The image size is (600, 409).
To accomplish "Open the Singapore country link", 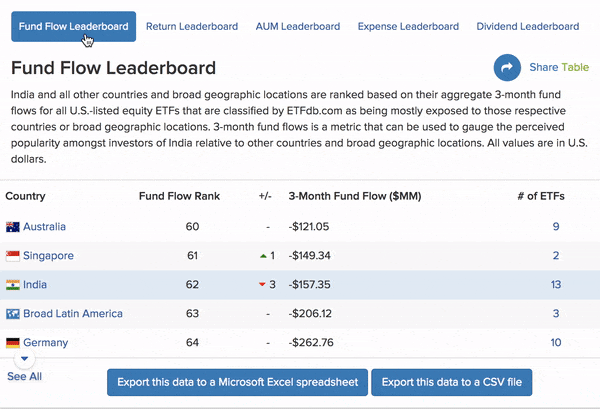I will pos(48,256).
